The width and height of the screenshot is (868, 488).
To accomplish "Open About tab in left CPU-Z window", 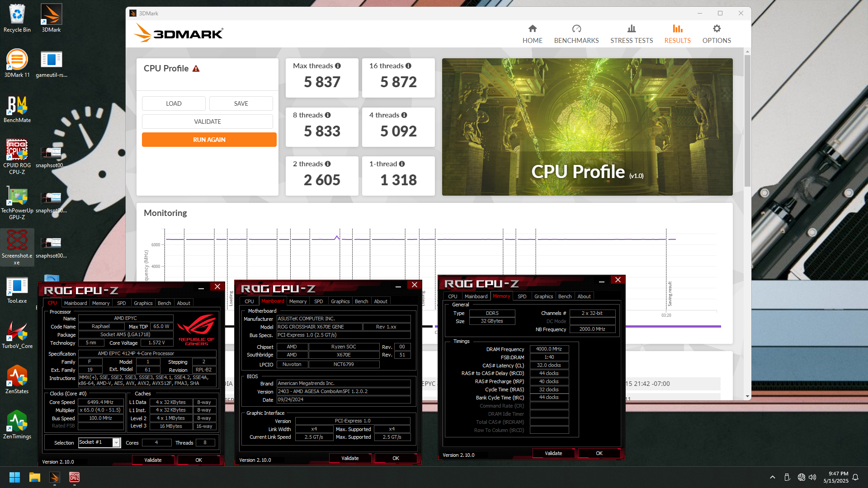I will pos(184,303).
